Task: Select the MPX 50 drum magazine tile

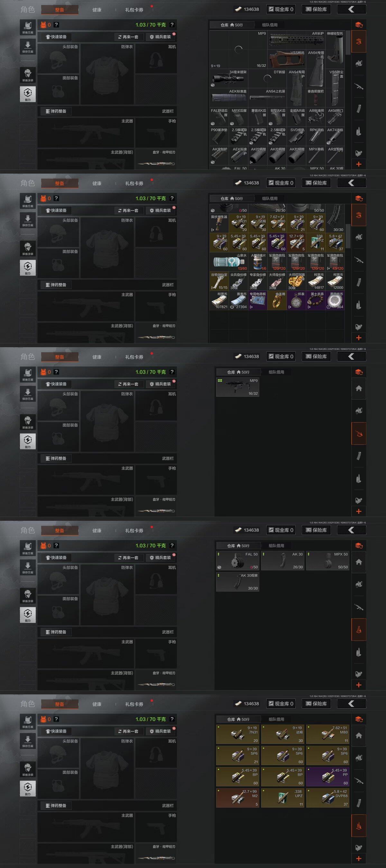Action: (x=327, y=561)
